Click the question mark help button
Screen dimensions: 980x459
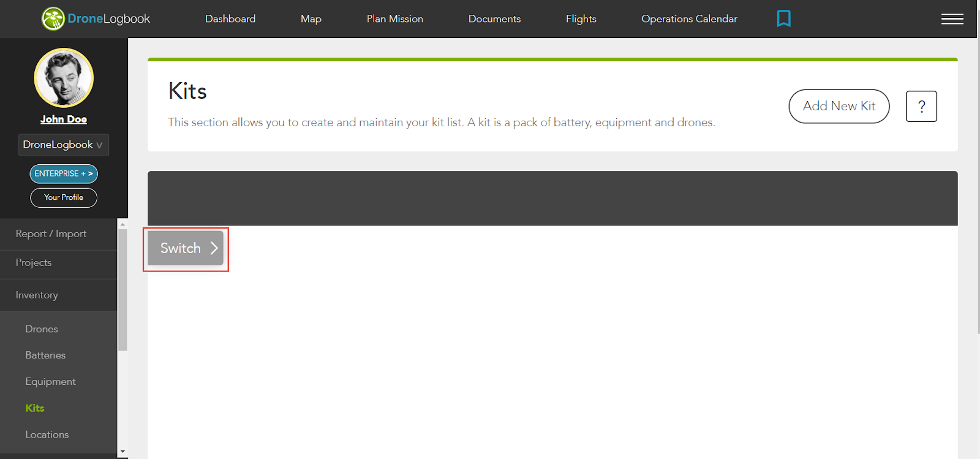921,107
